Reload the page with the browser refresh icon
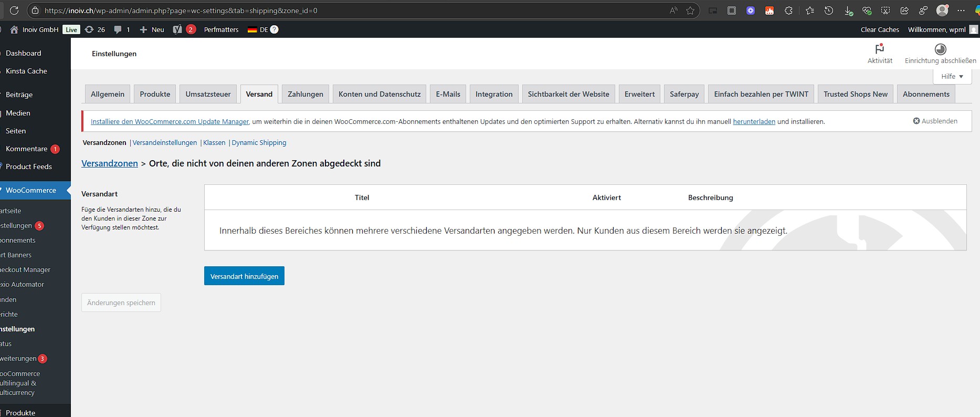The width and height of the screenshot is (980, 417). click(x=14, y=11)
